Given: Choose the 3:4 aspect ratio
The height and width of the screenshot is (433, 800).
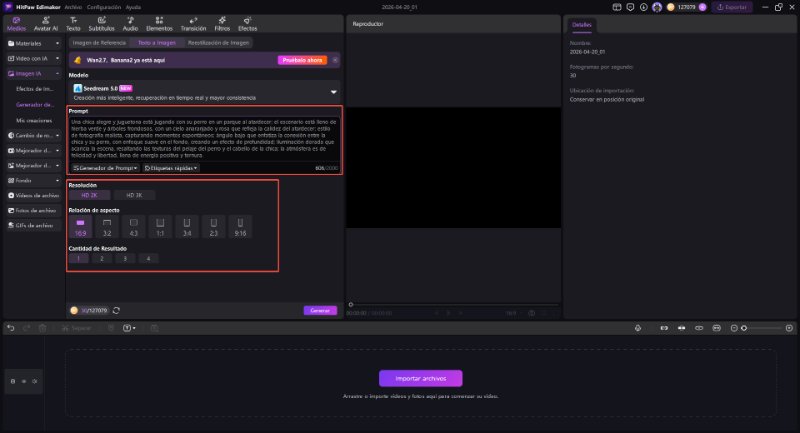Looking at the screenshot, I should [187, 227].
